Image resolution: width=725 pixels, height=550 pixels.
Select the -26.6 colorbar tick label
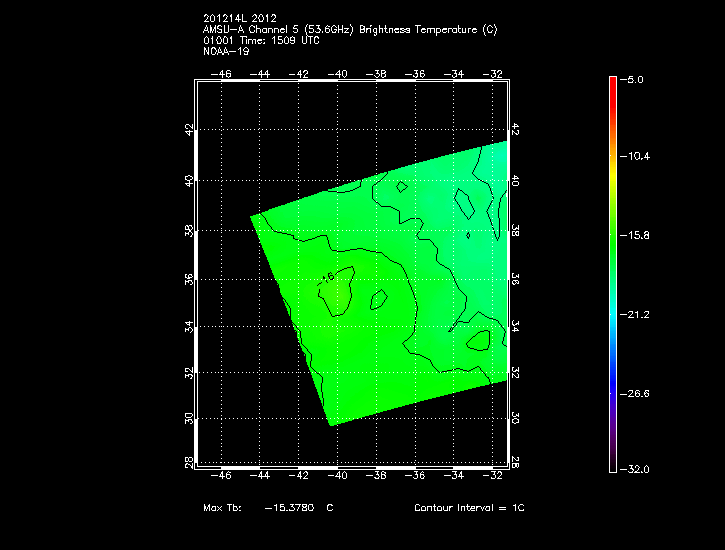coord(637,393)
